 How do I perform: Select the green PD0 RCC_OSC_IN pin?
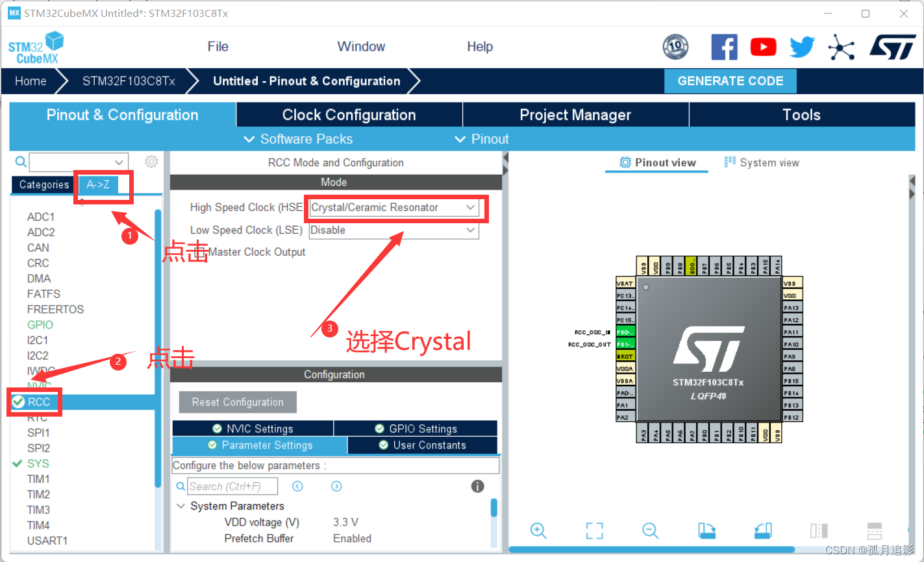pyautogui.click(x=625, y=332)
